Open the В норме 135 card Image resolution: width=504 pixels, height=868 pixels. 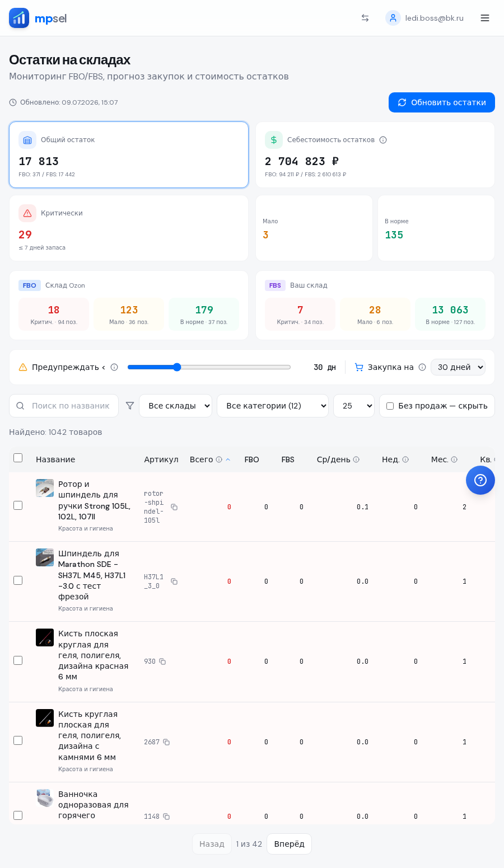point(436,228)
